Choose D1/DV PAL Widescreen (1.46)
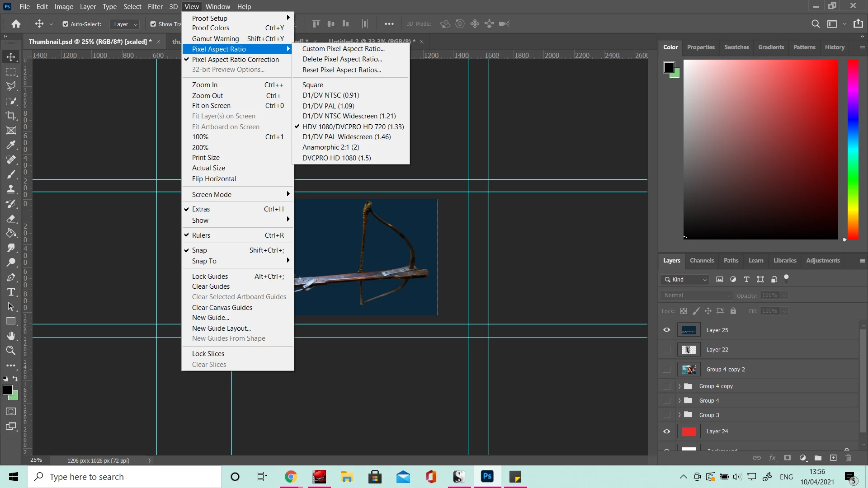 346,137
